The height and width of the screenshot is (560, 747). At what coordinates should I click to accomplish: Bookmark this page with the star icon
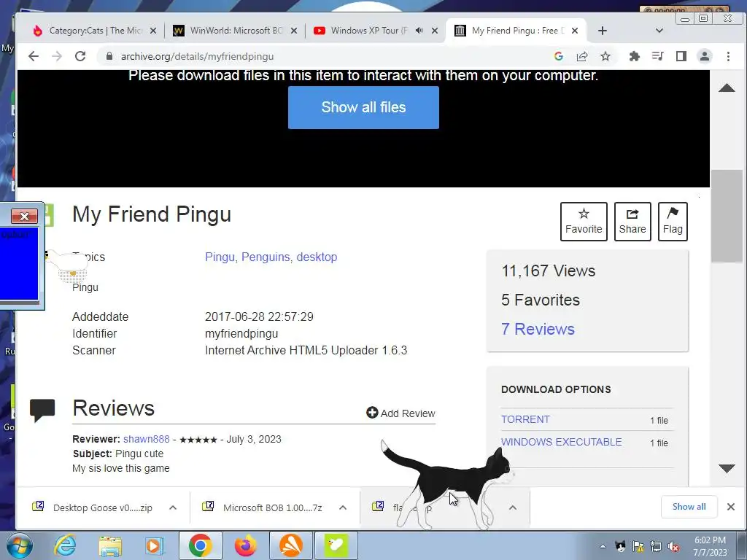pos(605,56)
